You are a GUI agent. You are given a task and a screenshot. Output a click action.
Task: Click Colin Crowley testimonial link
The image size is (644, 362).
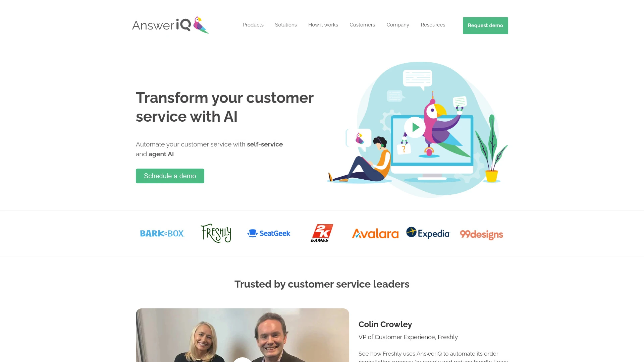pos(385,324)
